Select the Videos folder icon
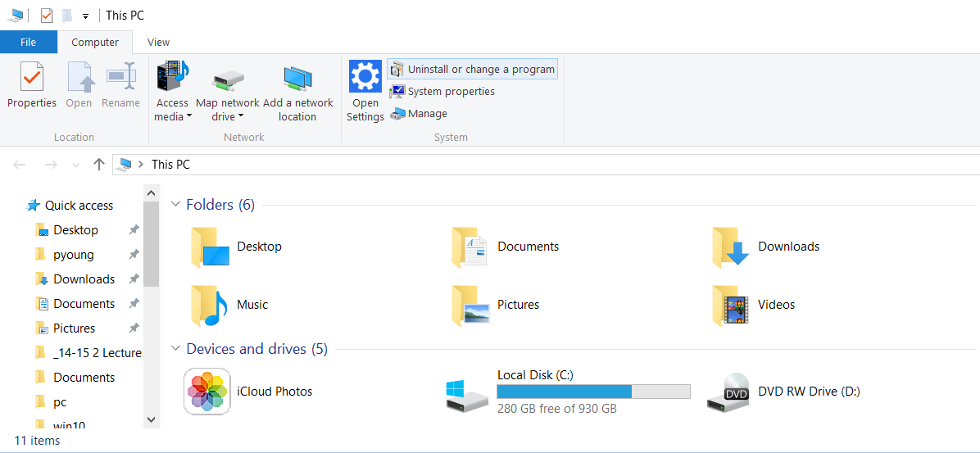Viewport: 980px width, 453px height. click(731, 306)
